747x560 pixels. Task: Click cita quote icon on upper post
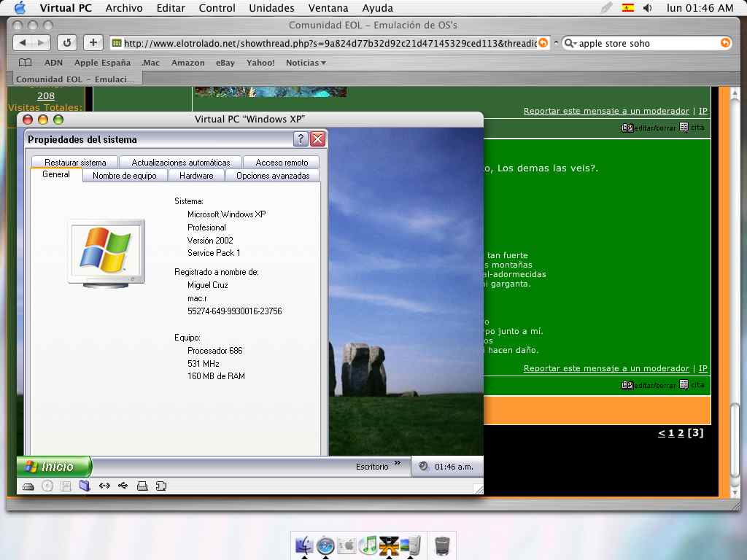(x=692, y=127)
